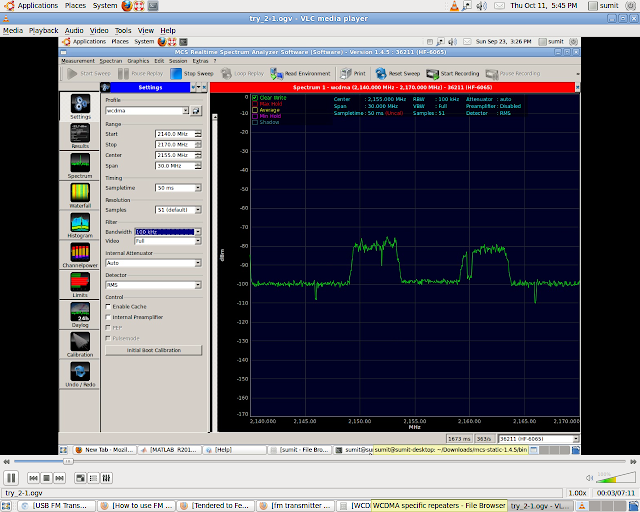
Task: Open the Daylog view icon
Action: click(x=80, y=312)
